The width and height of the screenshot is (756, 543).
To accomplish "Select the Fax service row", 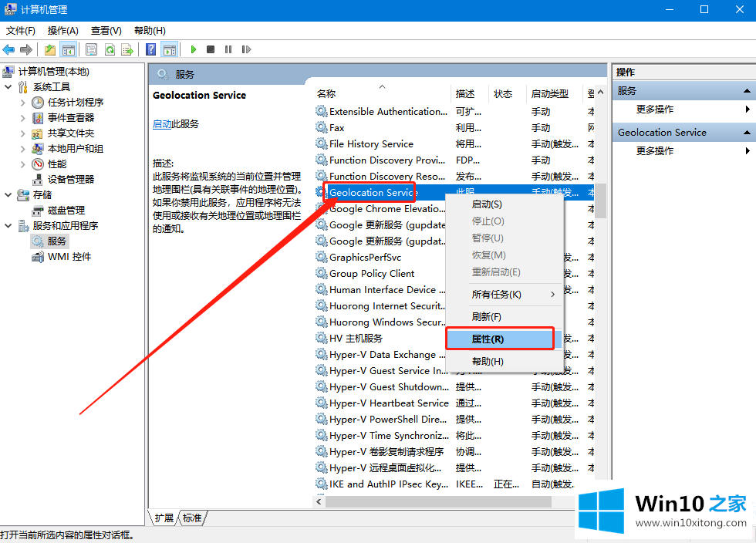I will click(454, 128).
